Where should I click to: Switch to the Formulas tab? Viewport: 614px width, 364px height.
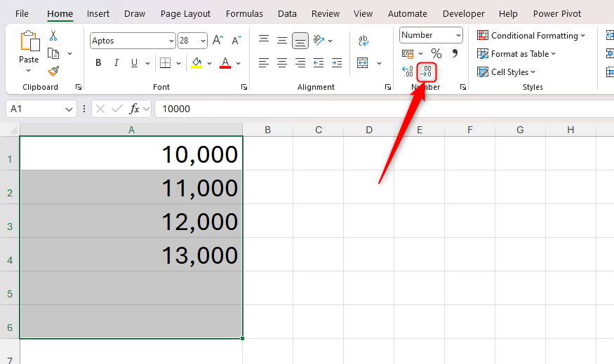pos(245,13)
